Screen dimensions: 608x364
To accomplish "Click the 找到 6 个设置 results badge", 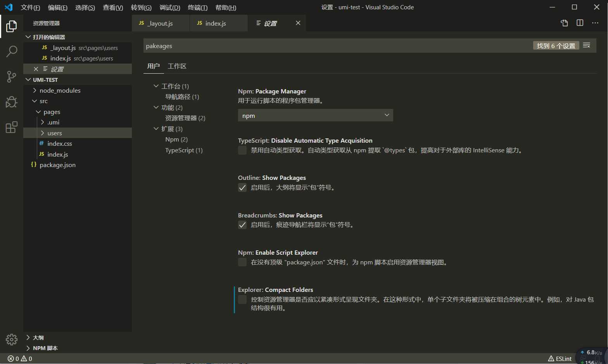I will (x=556, y=46).
